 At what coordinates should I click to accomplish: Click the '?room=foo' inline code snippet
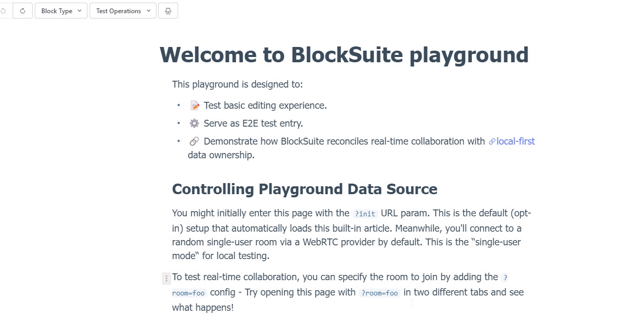coord(380,293)
